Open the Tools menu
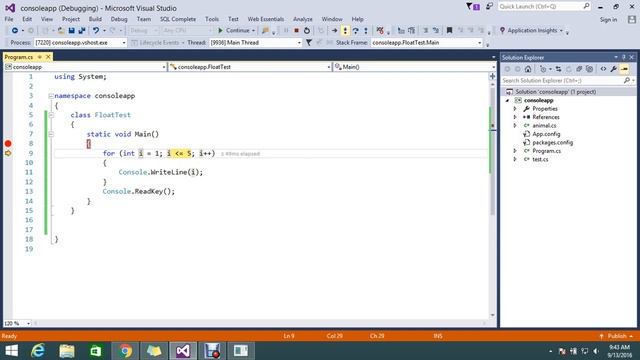Screen dimensions: 640x360 coord(212,19)
